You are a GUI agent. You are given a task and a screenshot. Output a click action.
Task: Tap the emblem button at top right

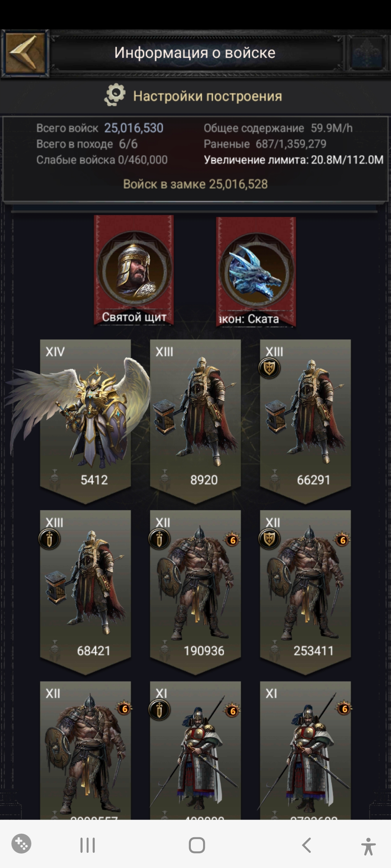tap(367, 53)
